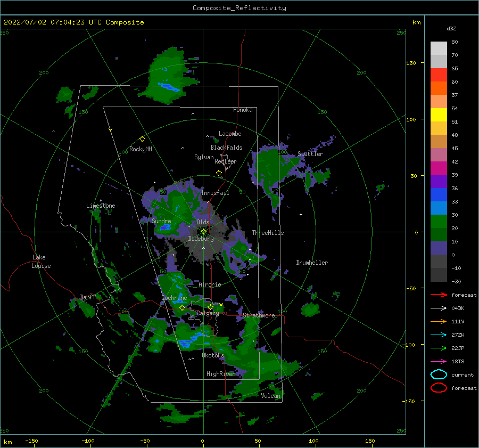Click the Okotoks label
The width and height of the screenshot is (479, 448).
pyautogui.click(x=213, y=355)
